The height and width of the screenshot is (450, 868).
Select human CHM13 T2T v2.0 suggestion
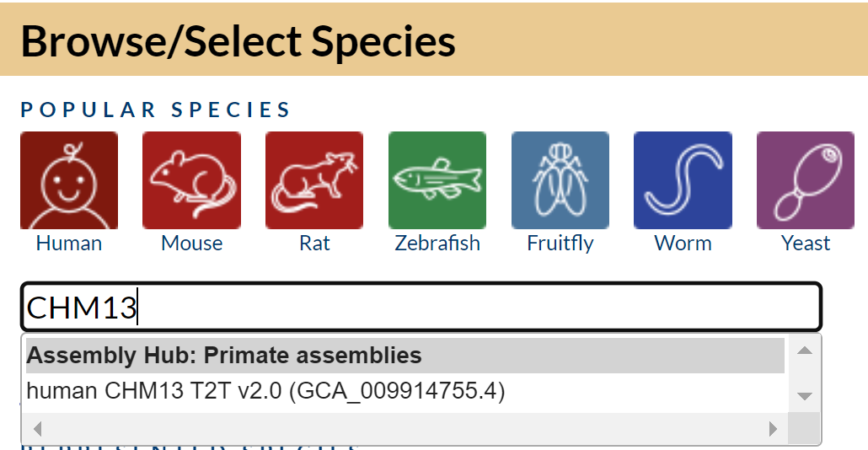[x=265, y=392]
